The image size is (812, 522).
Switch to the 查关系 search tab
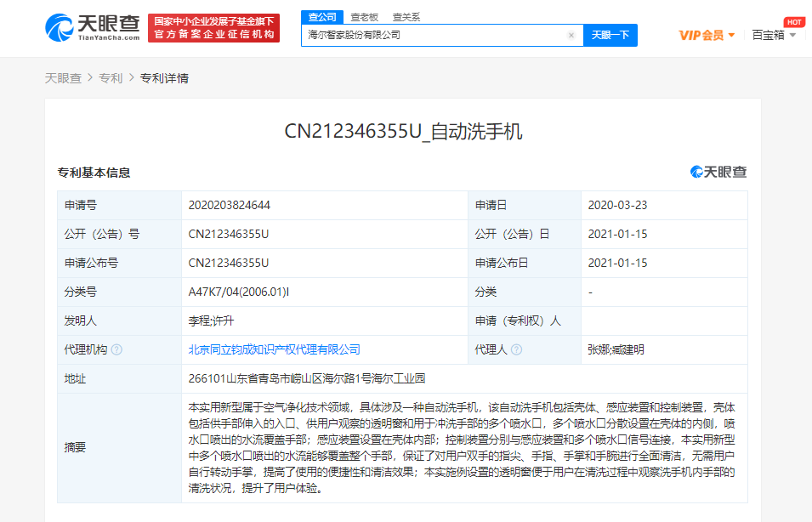406,17
